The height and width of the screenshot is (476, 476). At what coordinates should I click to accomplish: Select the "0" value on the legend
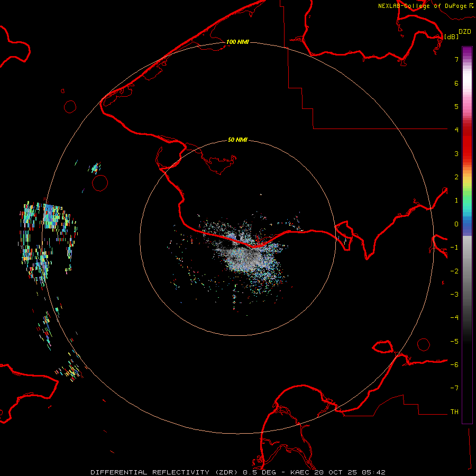click(456, 224)
